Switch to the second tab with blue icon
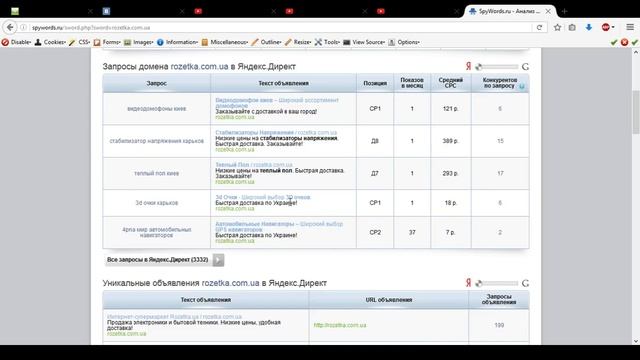 click(106, 11)
